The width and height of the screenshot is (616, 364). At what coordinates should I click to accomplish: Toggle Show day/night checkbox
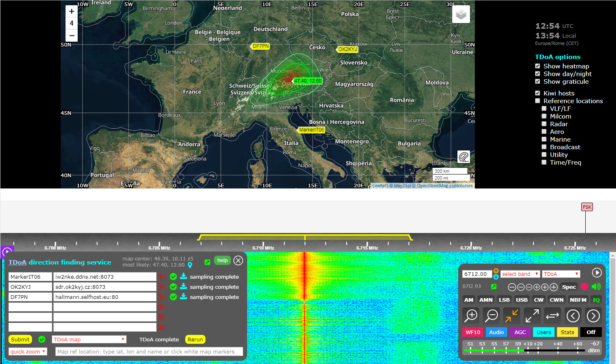coord(538,74)
